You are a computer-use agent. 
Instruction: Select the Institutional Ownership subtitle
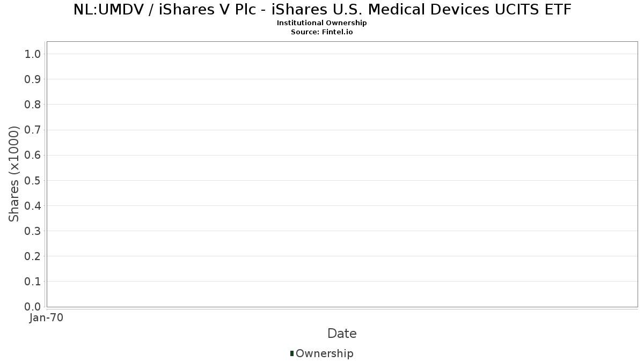pos(321,23)
